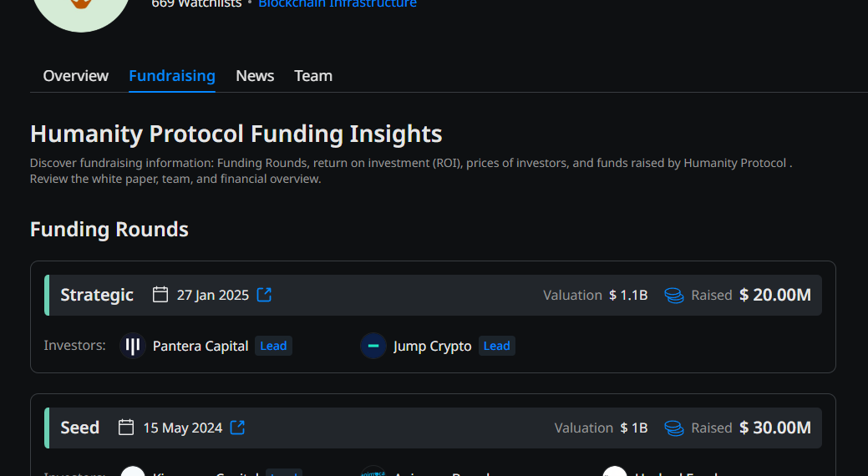This screenshot has width=868, height=476.
Task: Click the Jump Crypto logo icon
Action: pos(373,346)
